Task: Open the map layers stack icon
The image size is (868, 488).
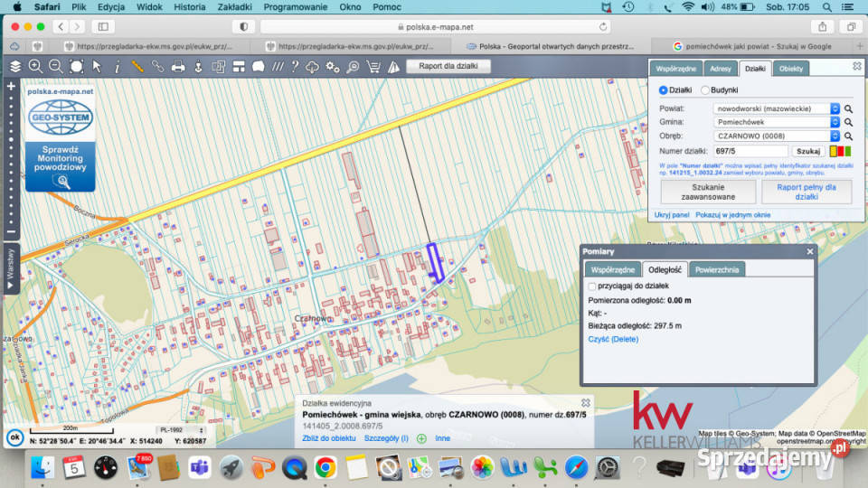Action: tap(15, 66)
